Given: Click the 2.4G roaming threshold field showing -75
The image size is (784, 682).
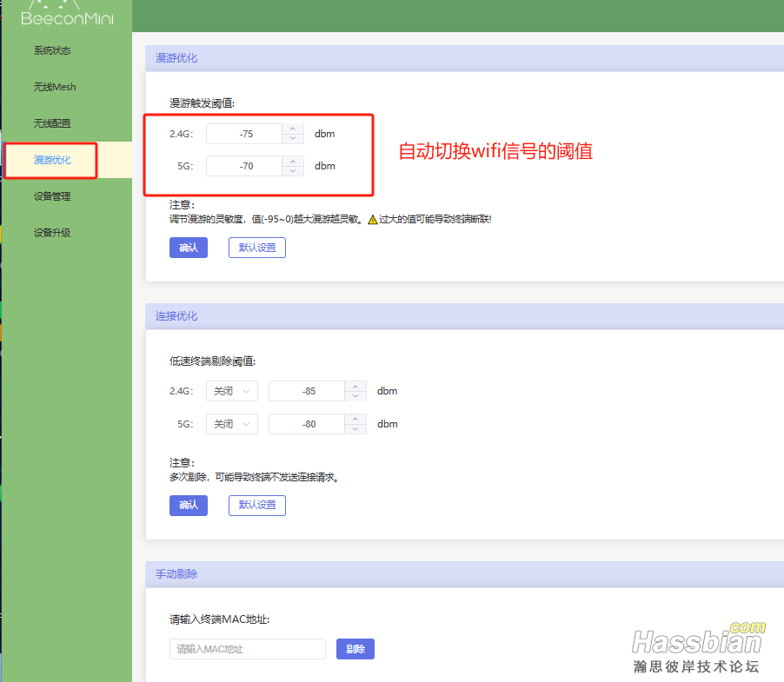Looking at the screenshot, I should pyautogui.click(x=244, y=134).
